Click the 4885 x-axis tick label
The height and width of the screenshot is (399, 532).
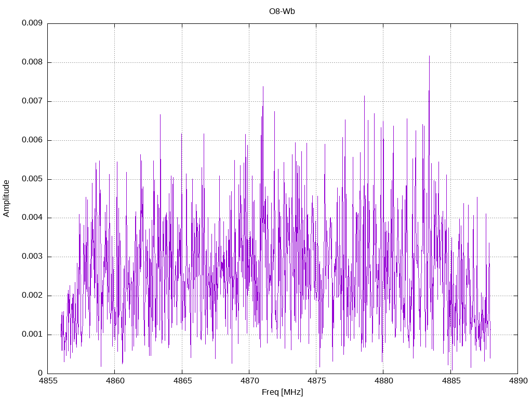(x=451, y=381)
